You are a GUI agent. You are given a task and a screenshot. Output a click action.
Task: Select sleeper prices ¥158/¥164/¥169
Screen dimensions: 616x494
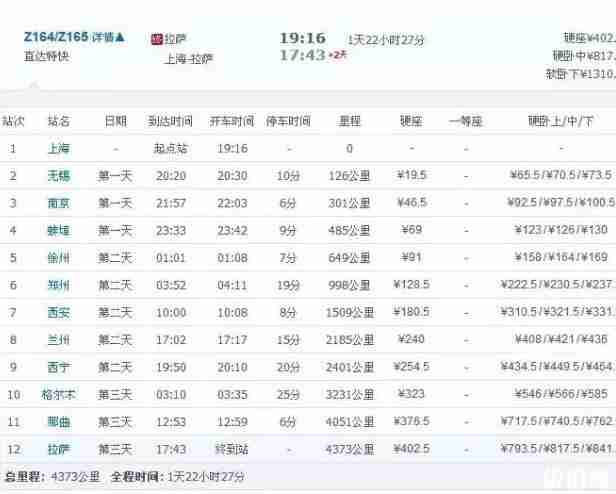(561, 257)
